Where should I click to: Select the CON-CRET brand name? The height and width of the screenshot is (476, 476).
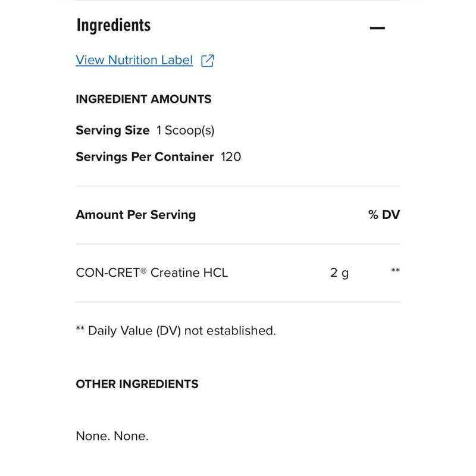point(108,273)
